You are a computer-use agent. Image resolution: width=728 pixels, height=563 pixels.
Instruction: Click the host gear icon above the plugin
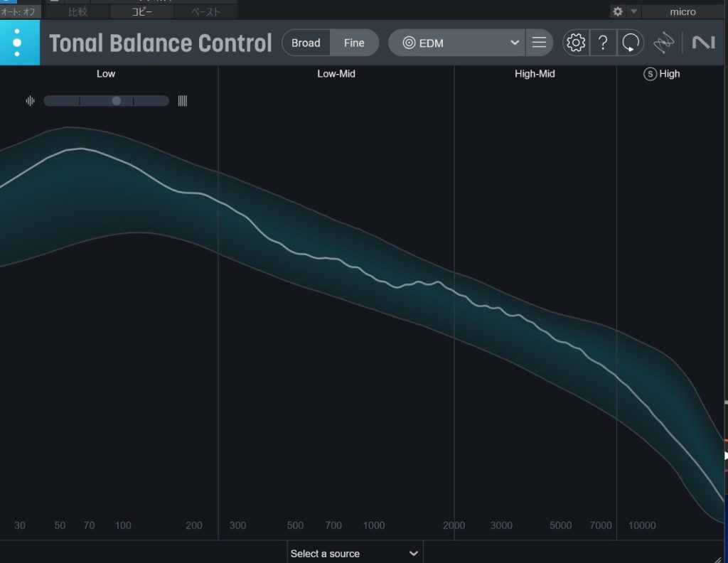pyautogui.click(x=618, y=11)
